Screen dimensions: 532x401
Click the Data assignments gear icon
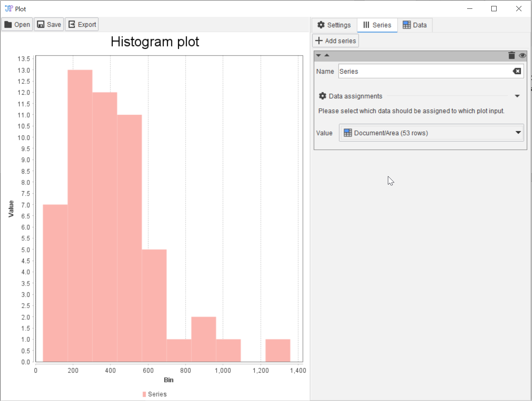(323, 96)
